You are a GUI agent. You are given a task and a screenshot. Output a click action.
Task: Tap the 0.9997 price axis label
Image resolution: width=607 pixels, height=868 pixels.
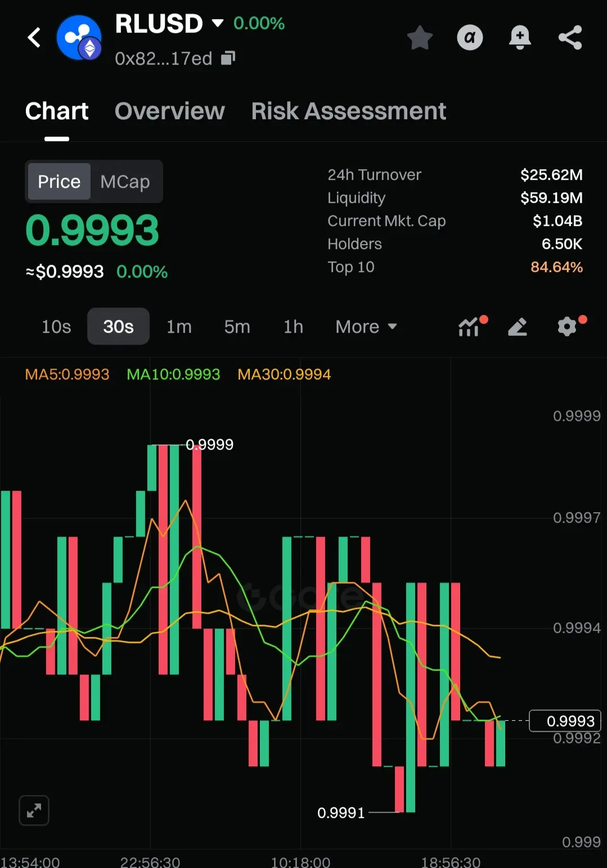coord(577,518)
